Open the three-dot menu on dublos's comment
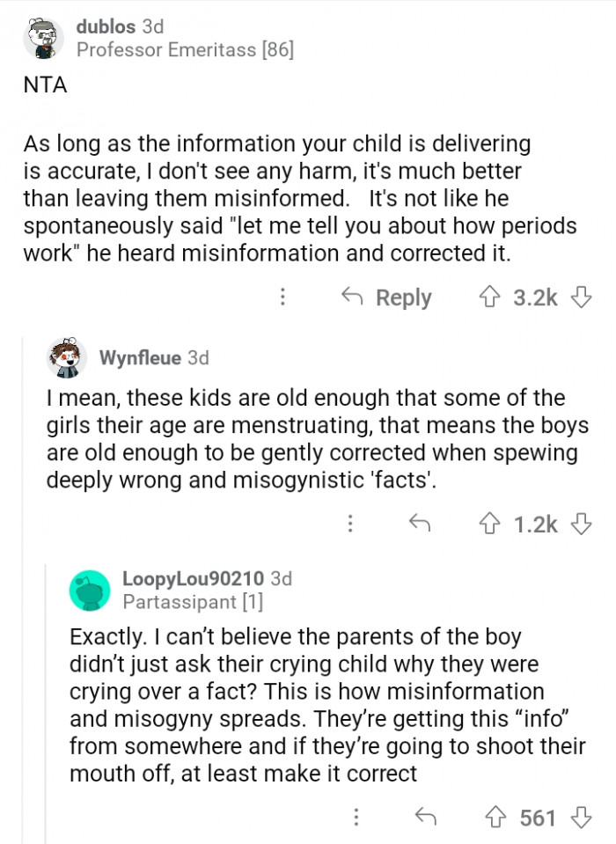 (x=282, y=297)
